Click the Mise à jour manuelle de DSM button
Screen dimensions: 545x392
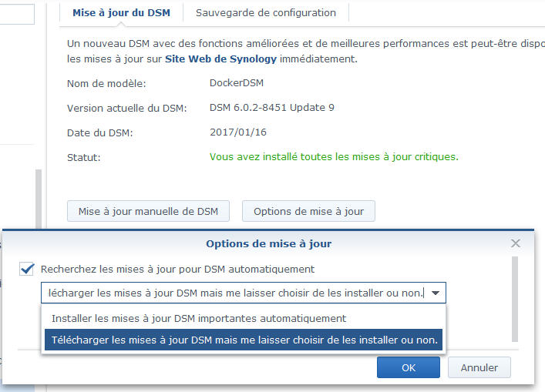click(149, 211)
